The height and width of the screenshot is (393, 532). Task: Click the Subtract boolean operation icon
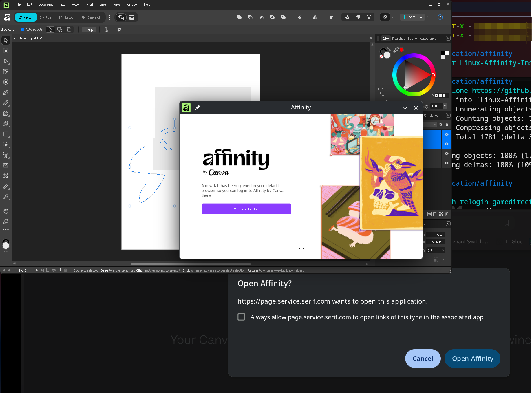tap(250, 17)
